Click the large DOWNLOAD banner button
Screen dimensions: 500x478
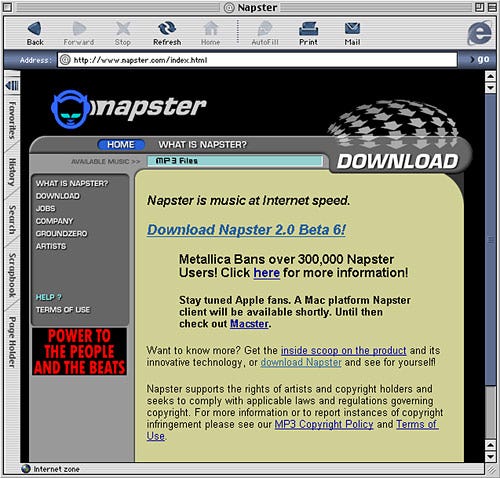click(397, 162)
